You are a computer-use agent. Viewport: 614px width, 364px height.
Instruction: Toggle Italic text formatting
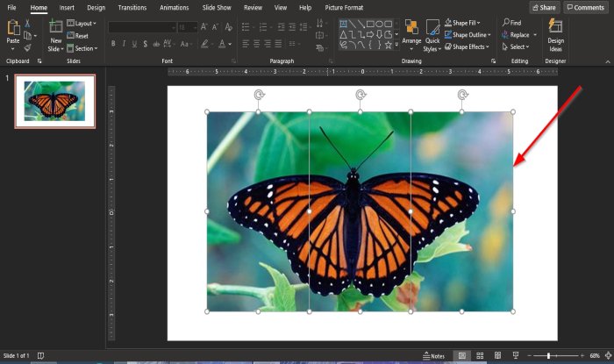(x=125, y=43)
